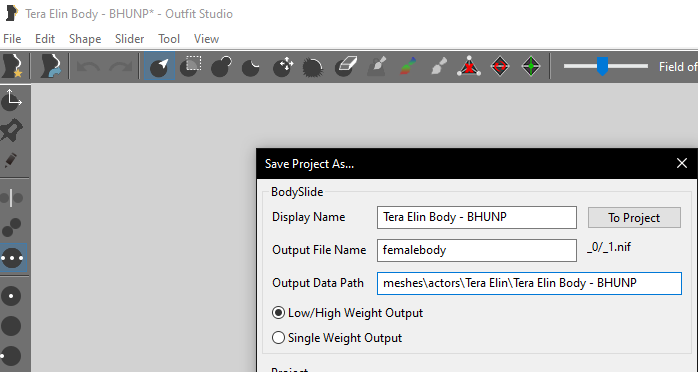This screenshot has width=698, height=372.
Task: Select the Move brush with arrows
Action: click(x=283, y=66)
